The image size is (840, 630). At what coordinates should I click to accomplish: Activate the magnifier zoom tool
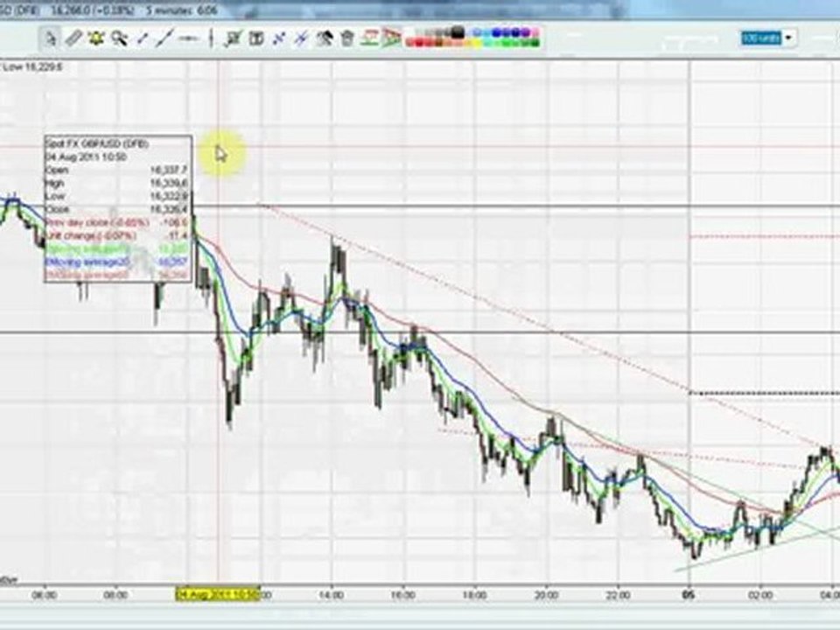coord(119,38)
